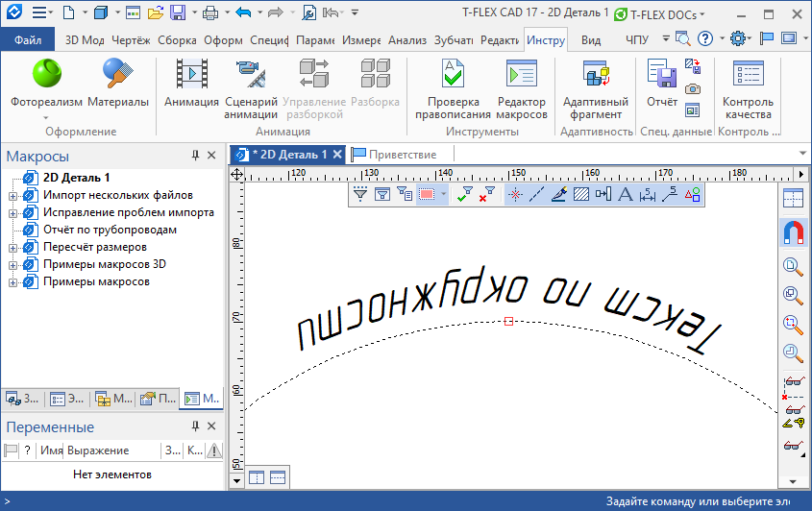Open the Файл menu
Image resolution: width=812 pixels, height=511 pixels.
pos(28,40)
